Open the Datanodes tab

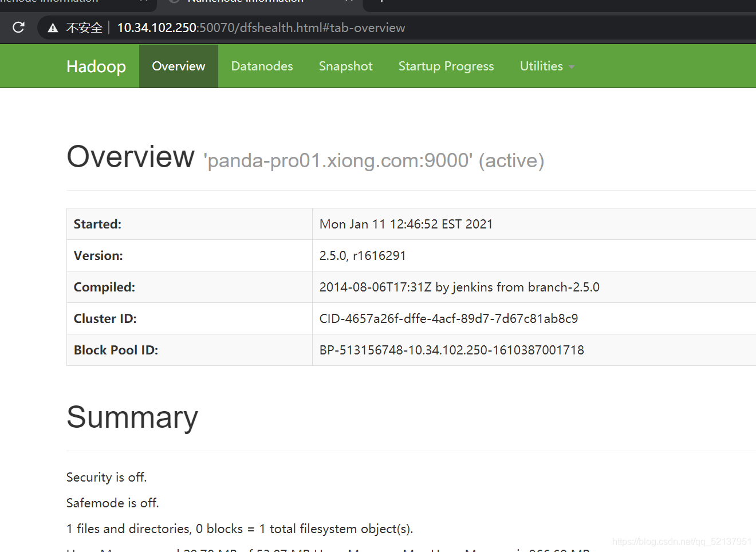click(x=262, y=66)
